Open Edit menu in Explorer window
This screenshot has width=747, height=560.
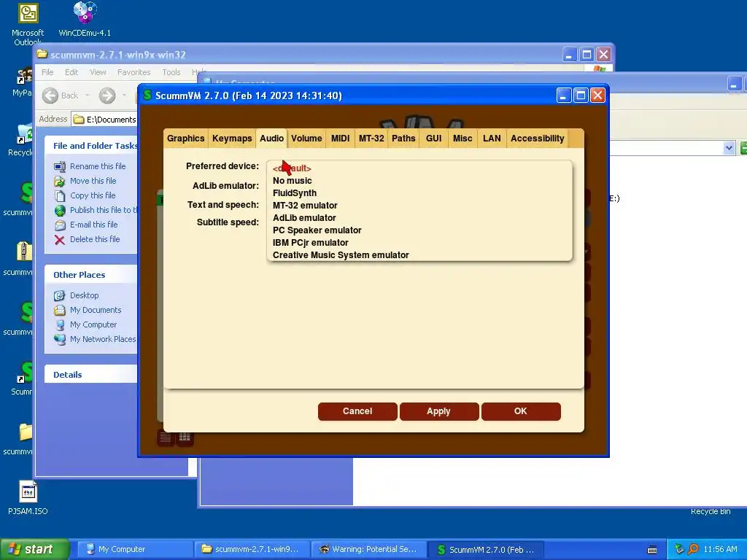pos(71,72)
